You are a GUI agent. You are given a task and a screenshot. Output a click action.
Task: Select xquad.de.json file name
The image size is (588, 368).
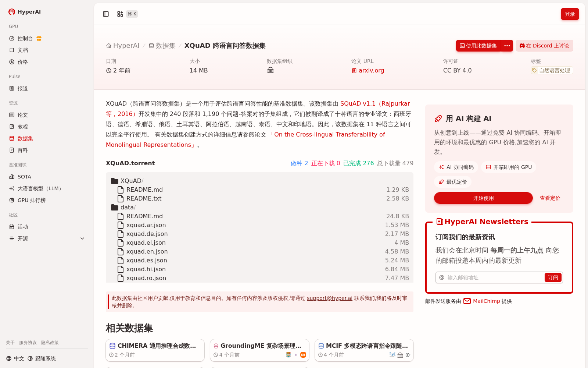147,234
